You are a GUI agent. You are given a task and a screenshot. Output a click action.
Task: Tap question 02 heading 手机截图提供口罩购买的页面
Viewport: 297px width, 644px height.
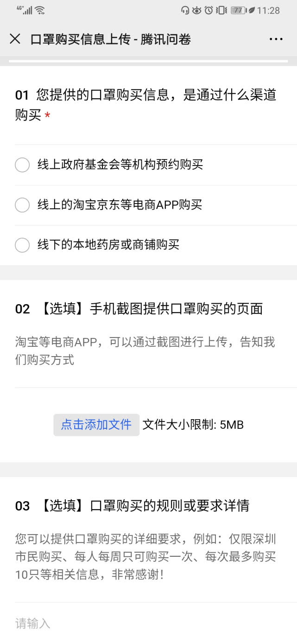point(139,309)
